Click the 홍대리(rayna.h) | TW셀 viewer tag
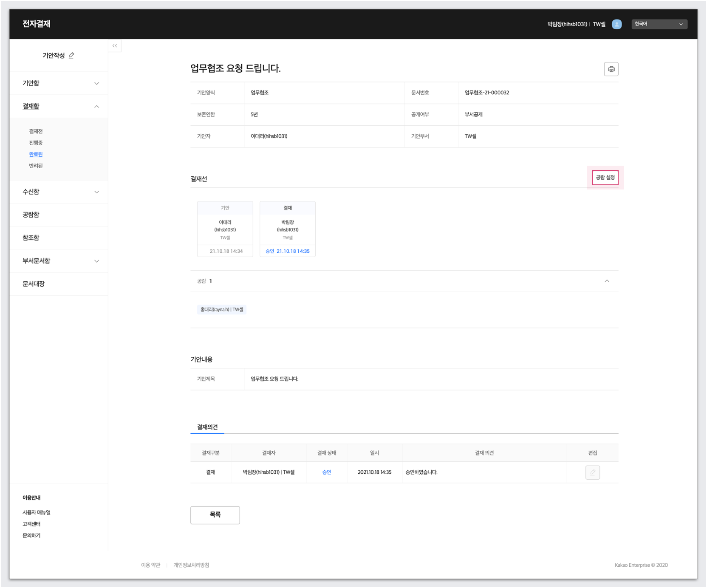 [222, 309]
